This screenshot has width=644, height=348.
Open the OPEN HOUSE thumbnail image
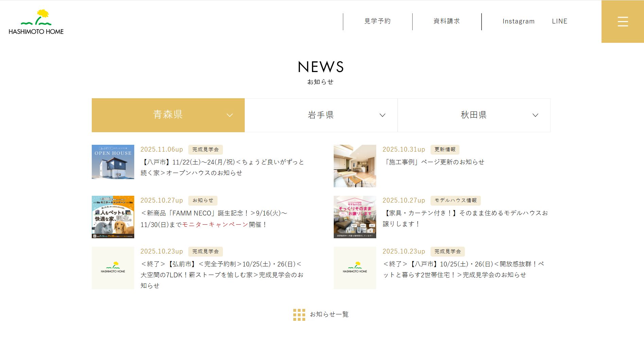point(113,162)
